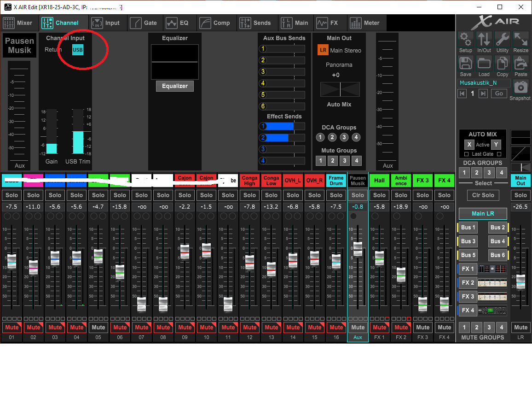Screen dimensions: 532x398
Task: Click the Clr Solo button
Action: tap(483, 195)
